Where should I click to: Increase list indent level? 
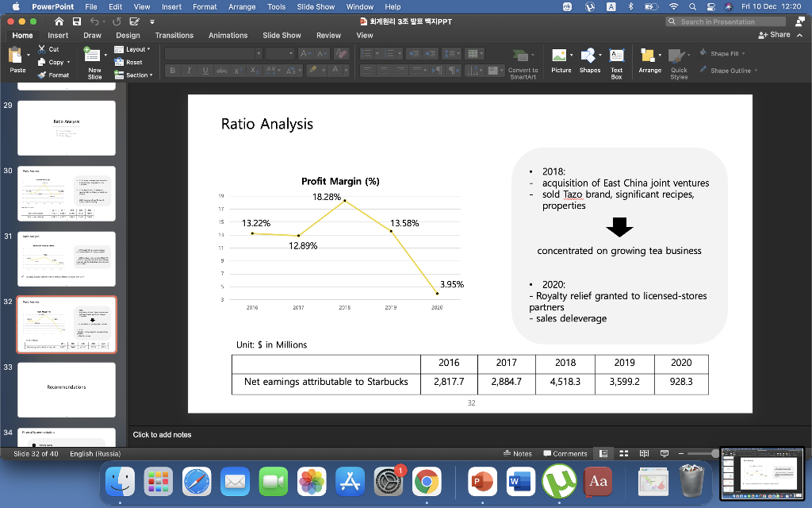coord(430,53)
